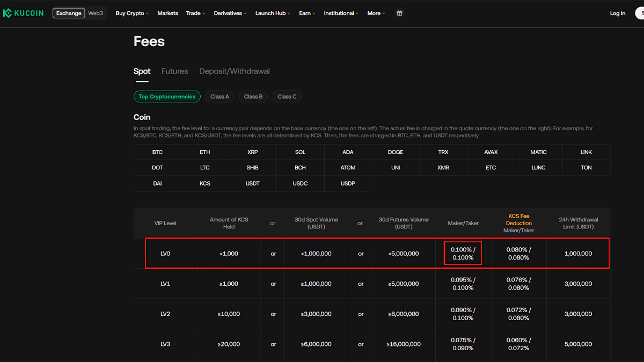Expand the Buy Crypto dropdown
644x362 pixels.
click(x=132, y=13)
